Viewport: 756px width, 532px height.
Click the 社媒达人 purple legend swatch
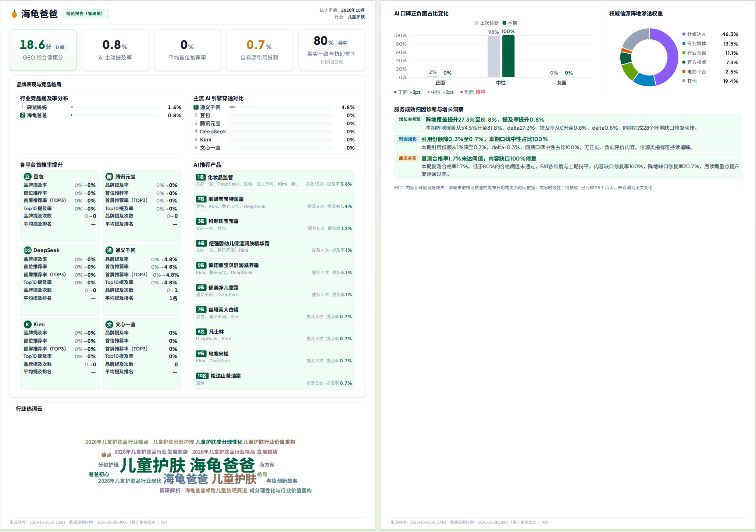[684, 34]
